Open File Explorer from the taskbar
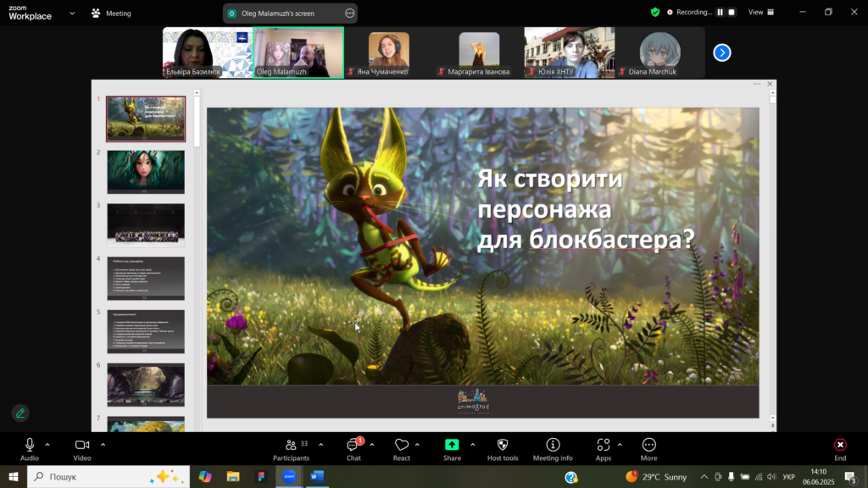 [x=233, y=476]
